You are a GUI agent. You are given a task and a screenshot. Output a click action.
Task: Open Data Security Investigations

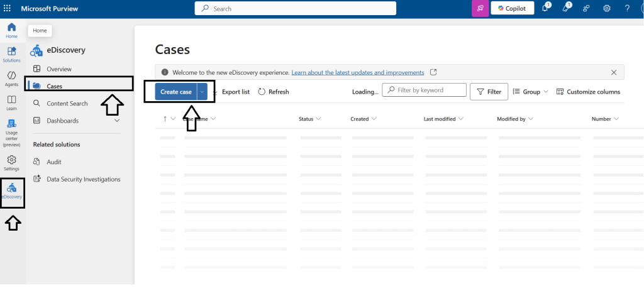point(84,179)
